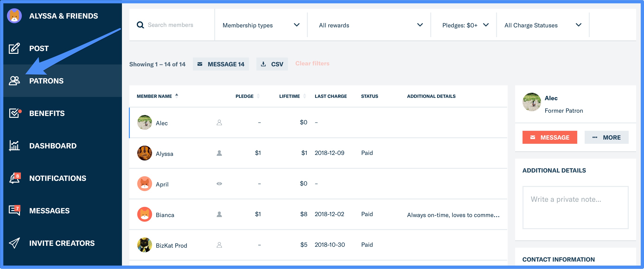The image size is (644, 269).
Task: Open the Invite Creators menu item
Action: click(x=63, y=243)
